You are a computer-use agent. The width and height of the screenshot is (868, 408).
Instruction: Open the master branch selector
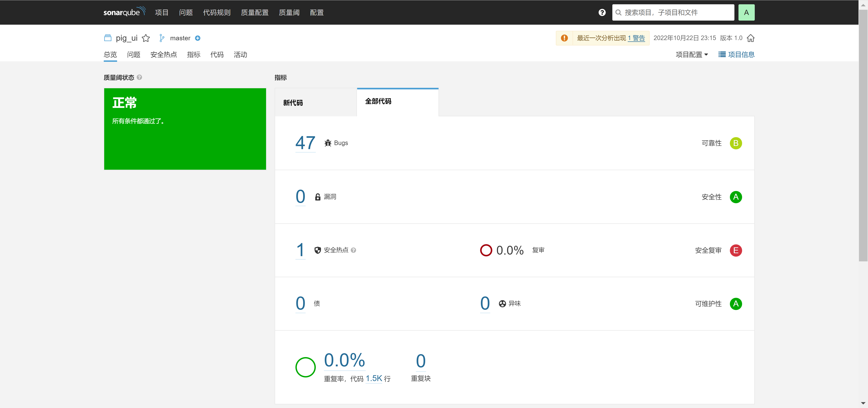pyautogui.click(x=180, y=38)
